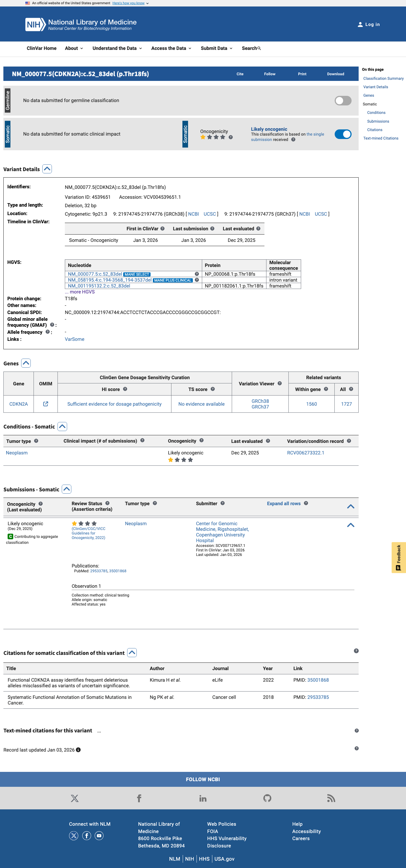The image size is (406, 868).
Task: Open RCV006273322.1 record link
Action: (305, 452)
